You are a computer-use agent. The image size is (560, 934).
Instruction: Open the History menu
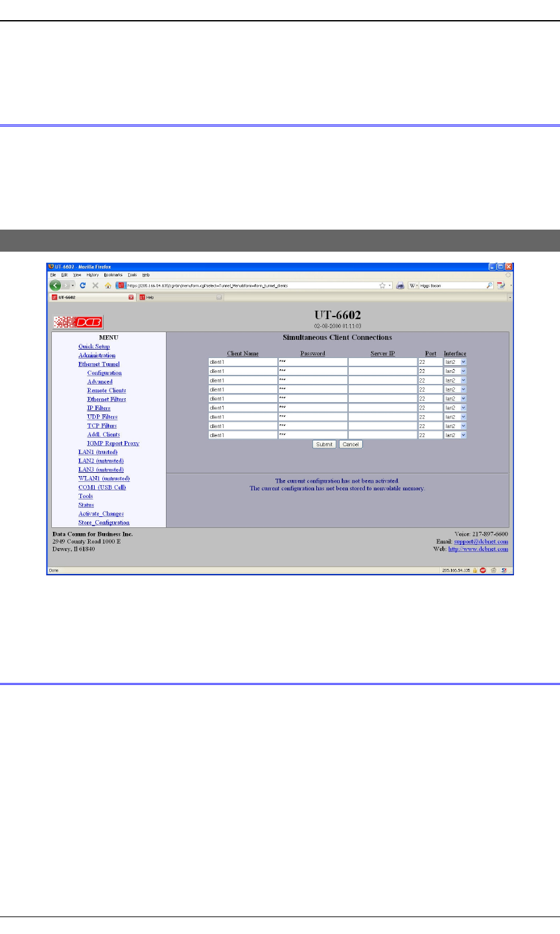tap(93, 275)
